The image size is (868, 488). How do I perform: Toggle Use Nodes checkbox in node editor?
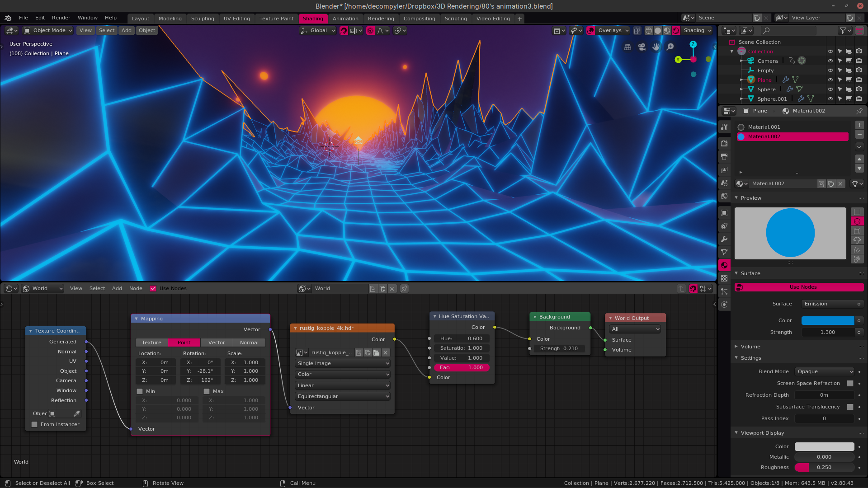point(153,289)
